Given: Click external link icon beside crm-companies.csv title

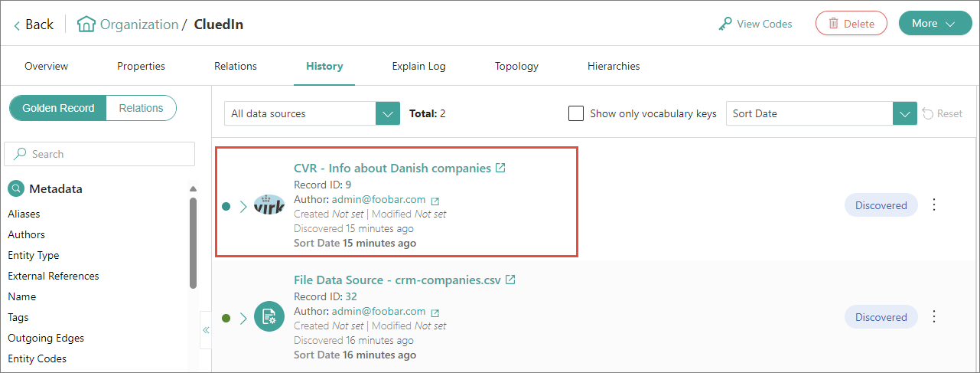Looking at the screenshot, I should point(510,280).
